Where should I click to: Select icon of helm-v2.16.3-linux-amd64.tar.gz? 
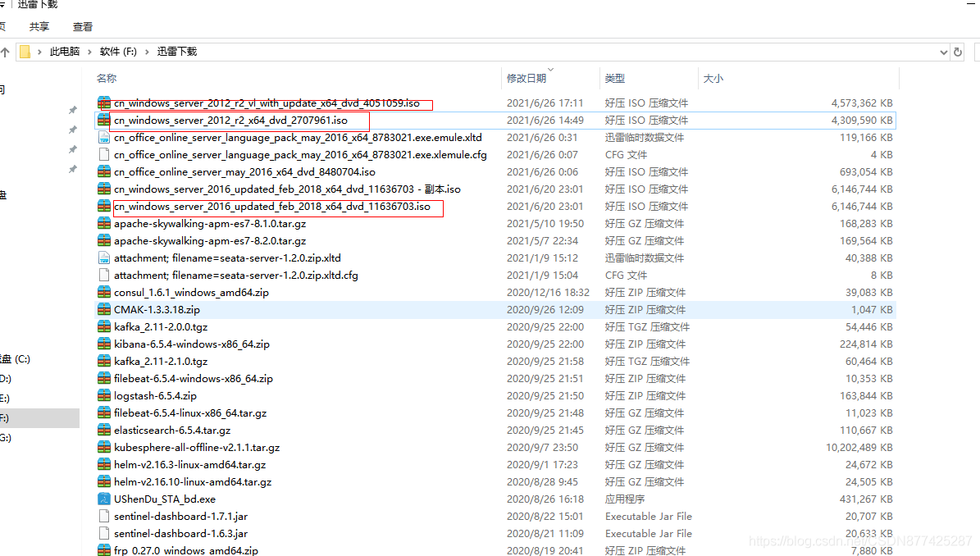[104, 464]
